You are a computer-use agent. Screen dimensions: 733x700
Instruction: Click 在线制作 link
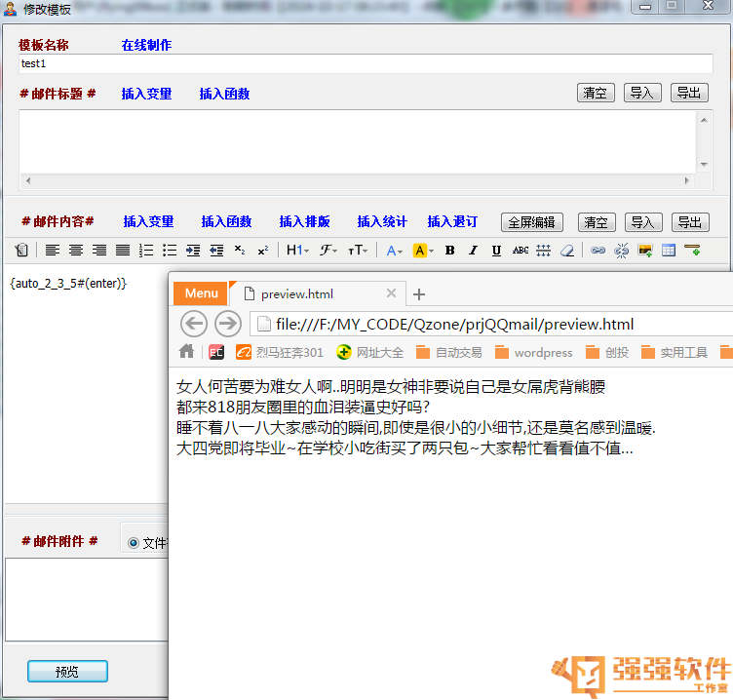pos(146,45)
